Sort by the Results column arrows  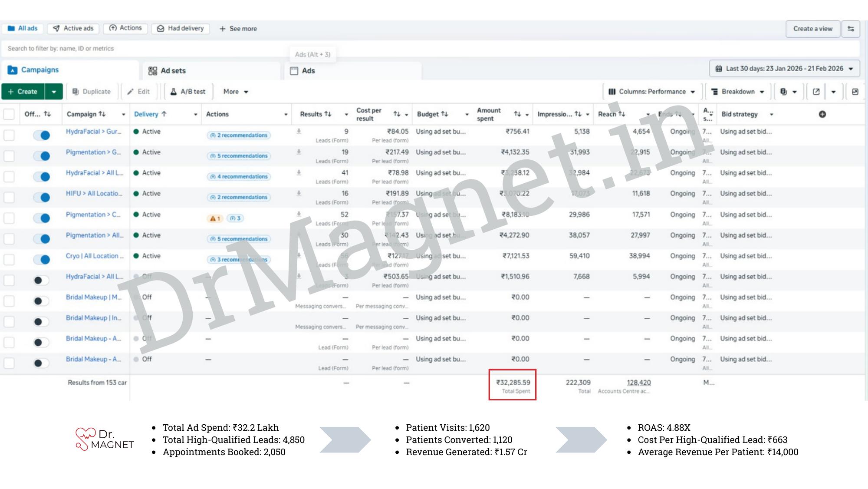click(x=328, y=114)
